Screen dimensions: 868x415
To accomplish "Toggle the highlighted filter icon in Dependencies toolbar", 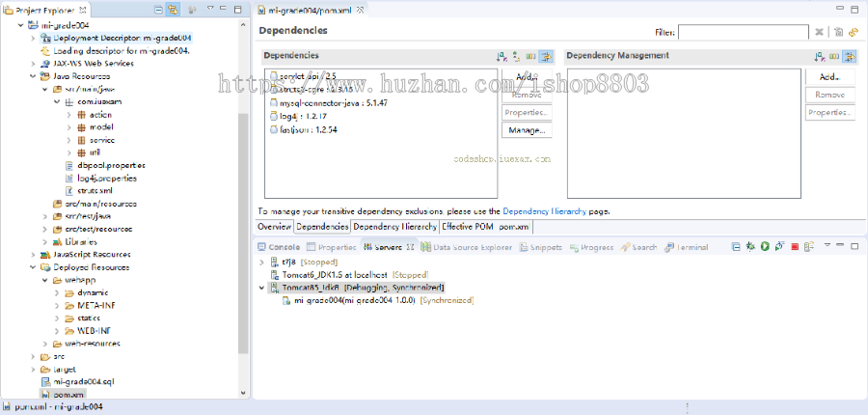I will point(547,56).
